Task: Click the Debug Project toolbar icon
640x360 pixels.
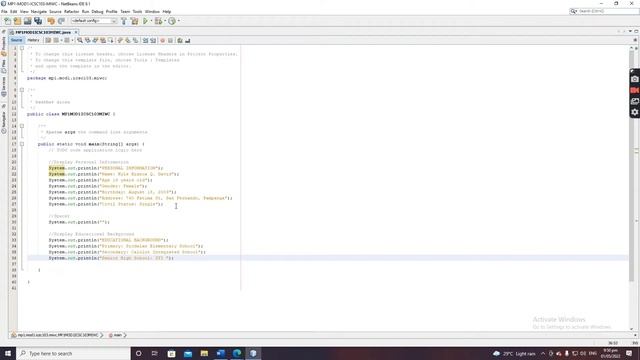Action: pyautogui.click(x=158, y=21)
